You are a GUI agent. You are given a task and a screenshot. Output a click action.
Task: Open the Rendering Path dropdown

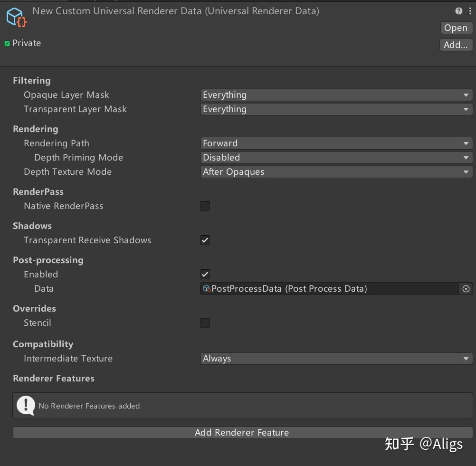pyautogui.click(x=336, y=143)
